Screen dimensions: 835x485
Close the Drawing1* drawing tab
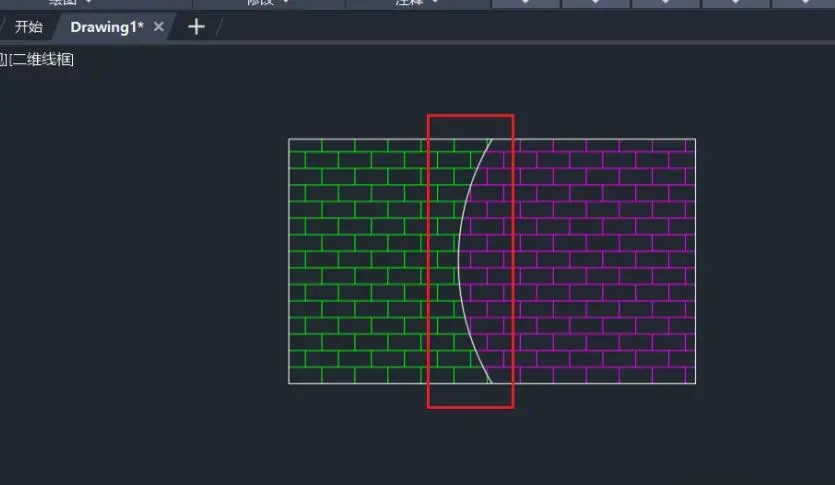pyautogui.click(x=159, y=27)
